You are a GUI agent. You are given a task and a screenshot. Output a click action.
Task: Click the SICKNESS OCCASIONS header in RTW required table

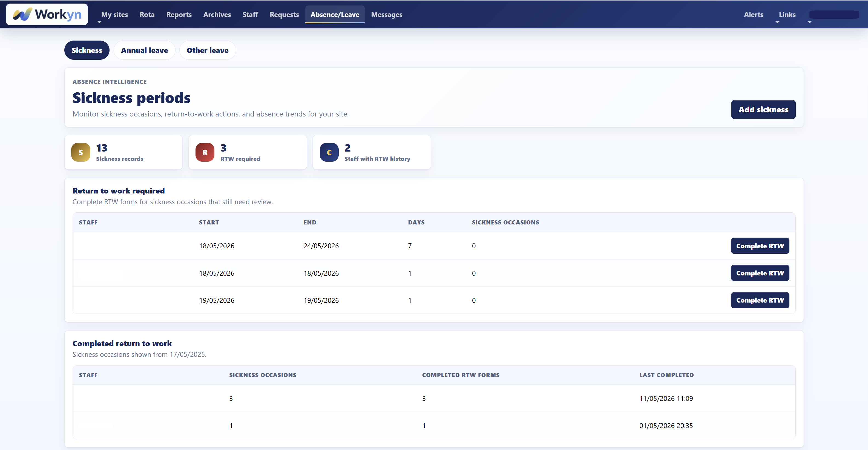[x=505, y=222]
